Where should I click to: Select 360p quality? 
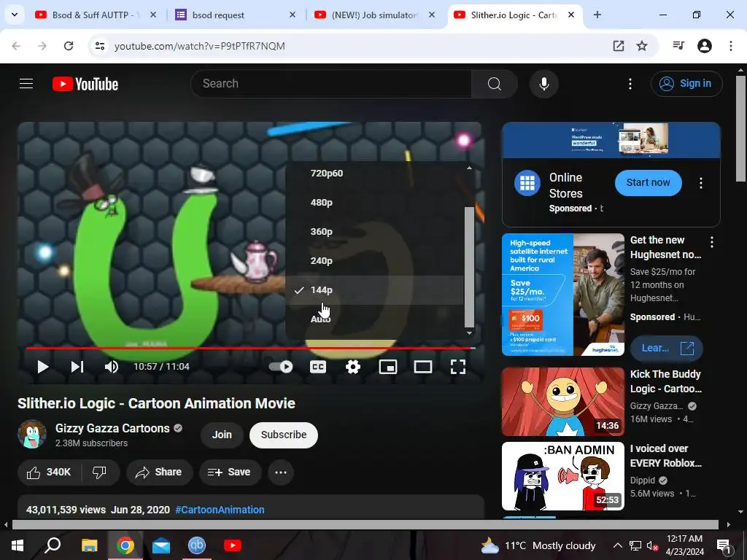374,231
